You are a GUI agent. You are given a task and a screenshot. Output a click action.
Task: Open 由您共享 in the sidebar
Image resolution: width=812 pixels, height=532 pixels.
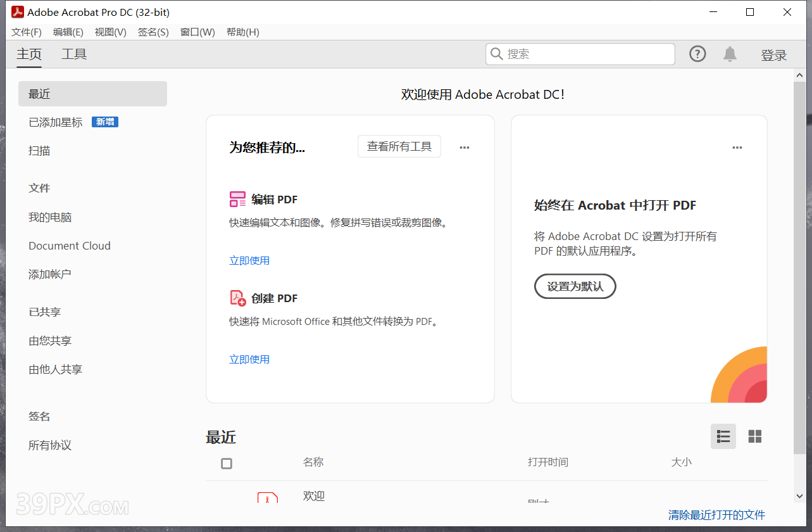click(50, 341)
